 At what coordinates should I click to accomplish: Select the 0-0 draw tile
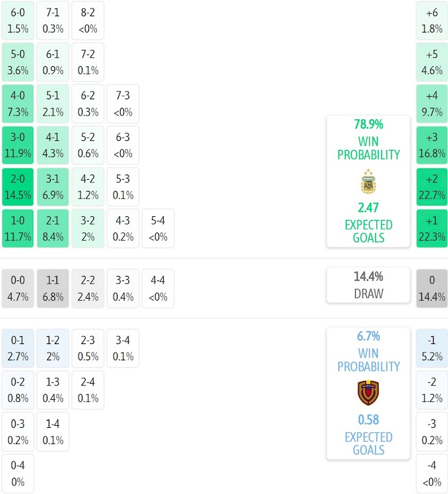[18, 288]
